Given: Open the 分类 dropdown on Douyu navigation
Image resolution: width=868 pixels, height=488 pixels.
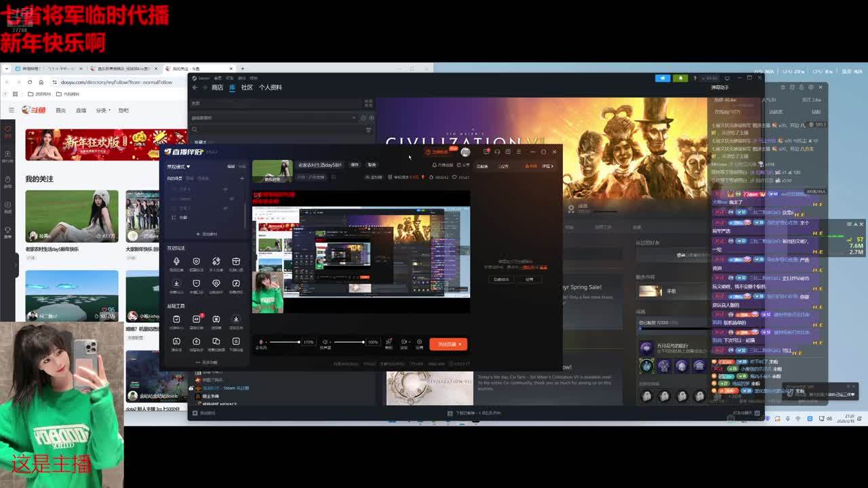Looking at the screenshot, I should (102, 110).
